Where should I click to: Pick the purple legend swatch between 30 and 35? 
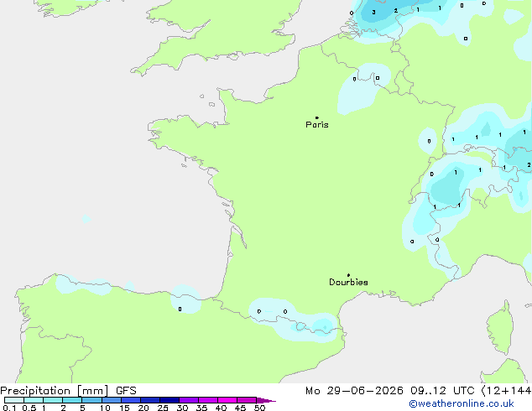pyautogui.click(x=189, y=400)
